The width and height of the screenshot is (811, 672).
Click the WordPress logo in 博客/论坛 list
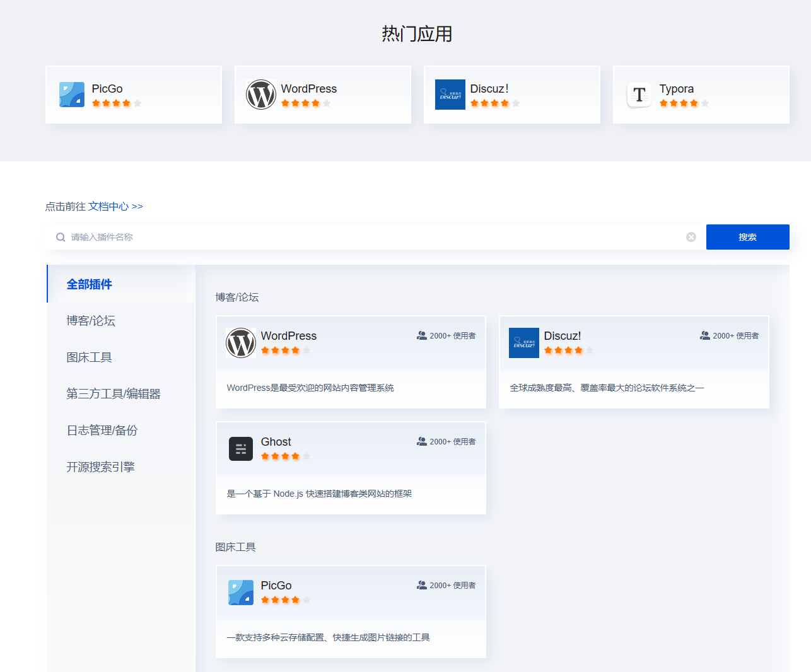click(x=241, y=343)
